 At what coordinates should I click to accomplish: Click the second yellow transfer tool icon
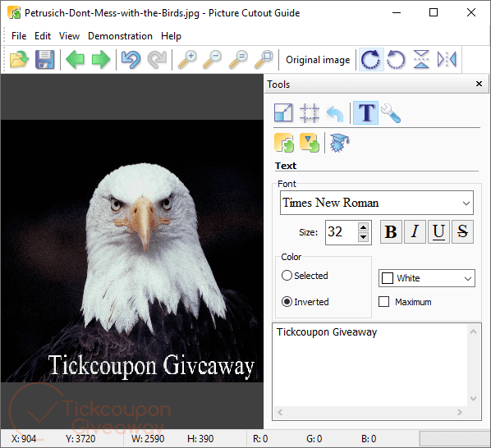coord(310,143)
